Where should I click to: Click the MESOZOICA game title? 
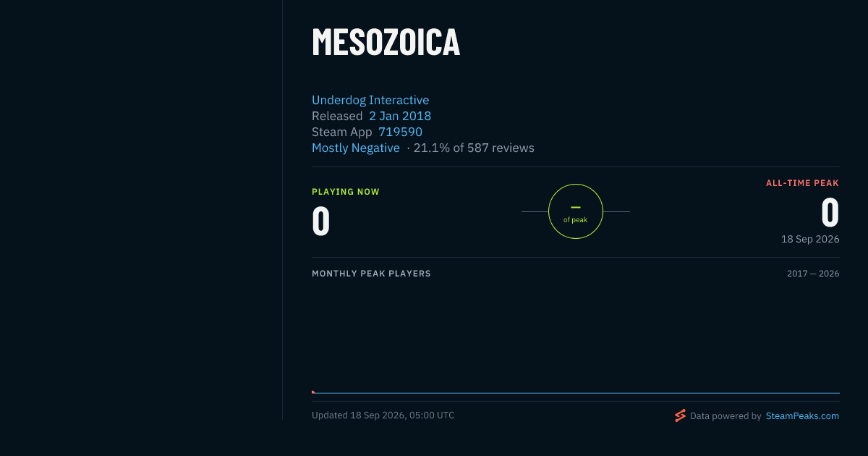[x=386, y=42]
